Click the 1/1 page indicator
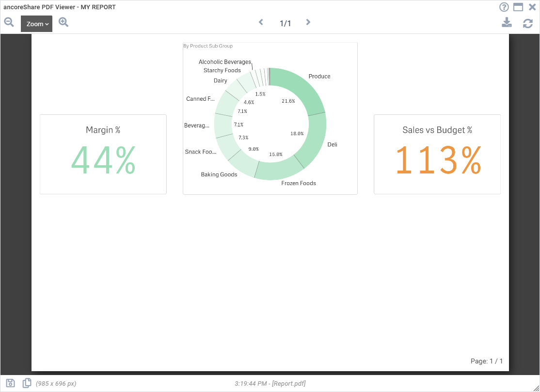 pos(285,23)
